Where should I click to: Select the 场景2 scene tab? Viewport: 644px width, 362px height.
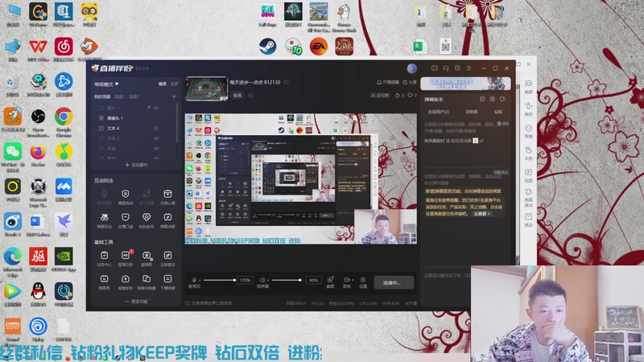click(x=134, y=97)
